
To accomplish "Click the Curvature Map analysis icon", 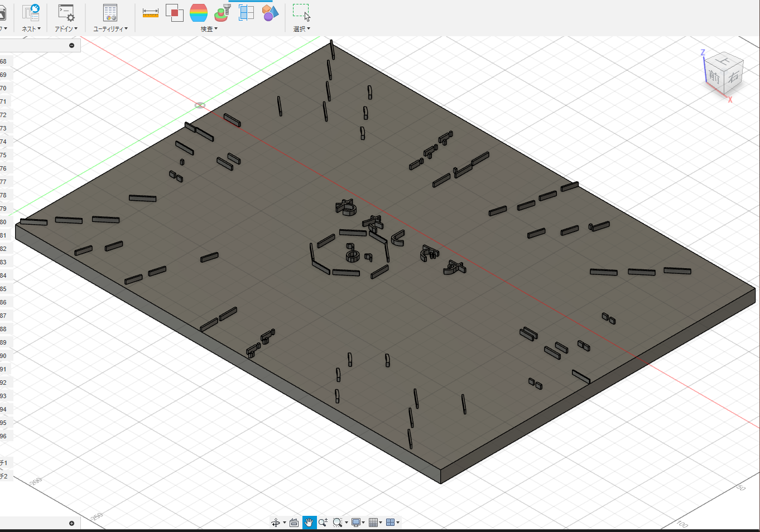I will tap(199, 12).
